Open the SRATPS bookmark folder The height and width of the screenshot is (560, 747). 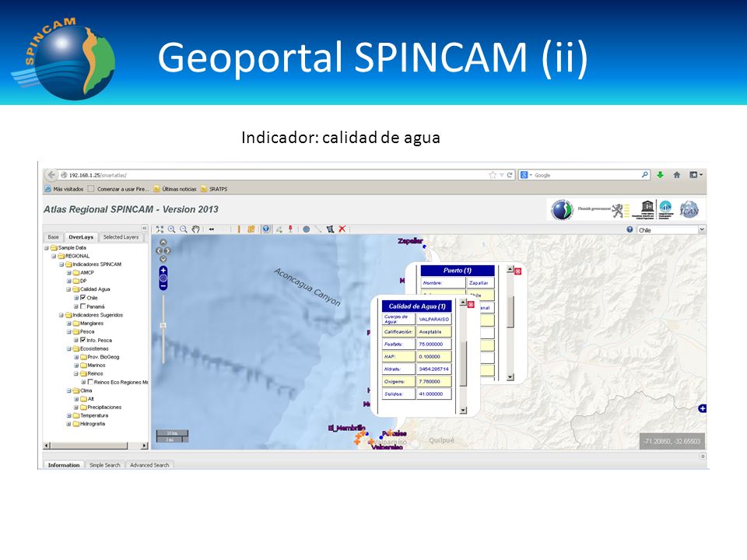tap(214, 189)
